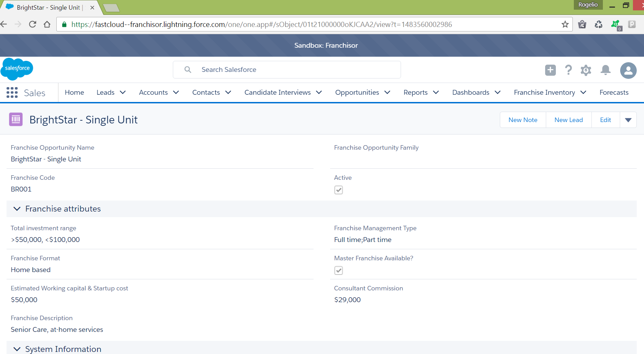Click the search magnifier icon
The height and width of the screenshot is (354, 644).
pyautogui.click(x=188, y=69)
